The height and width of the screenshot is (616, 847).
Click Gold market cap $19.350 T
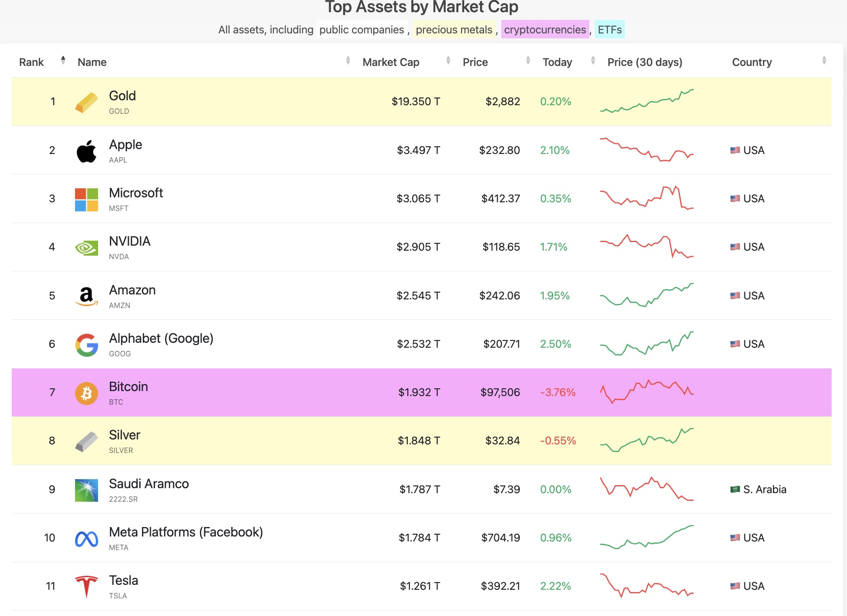[416, 101]
